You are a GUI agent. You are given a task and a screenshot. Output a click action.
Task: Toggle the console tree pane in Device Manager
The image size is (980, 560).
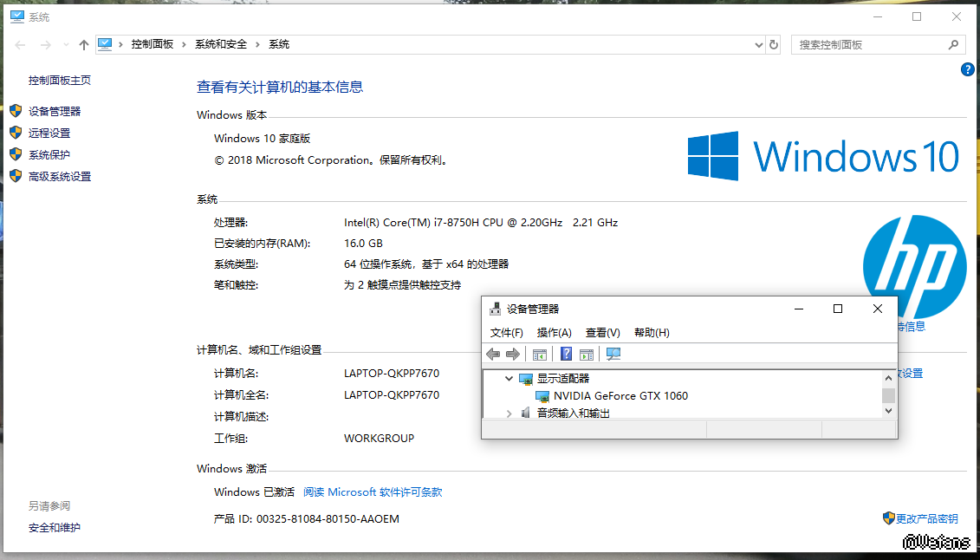coord(539,355)
